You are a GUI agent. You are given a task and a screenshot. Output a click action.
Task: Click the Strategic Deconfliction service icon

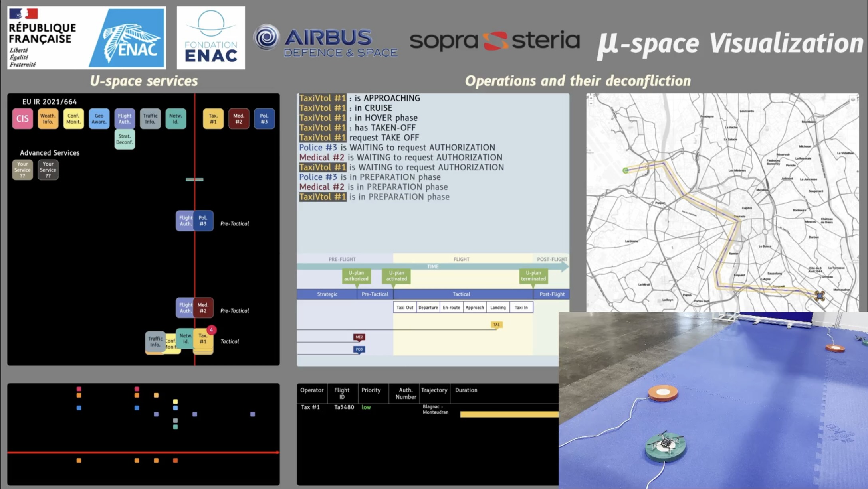124,139
